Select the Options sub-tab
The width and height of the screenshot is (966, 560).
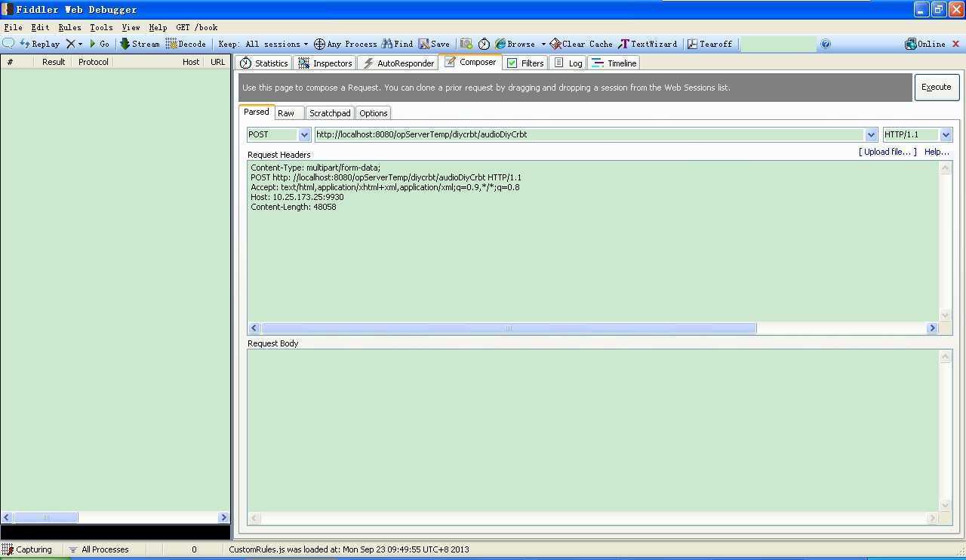[374, 113]
